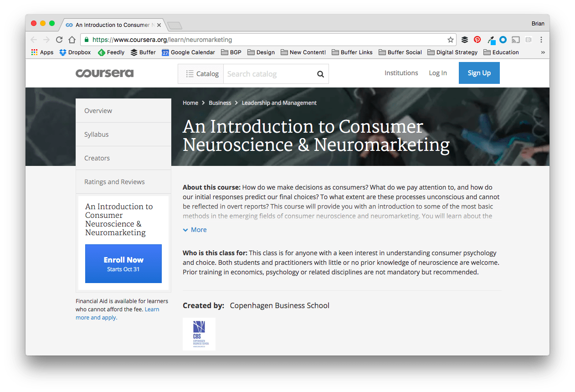This screenshot has height=392, width=575.
Task: Open the bookmarks overflow chevron
Action: point(543,52)
